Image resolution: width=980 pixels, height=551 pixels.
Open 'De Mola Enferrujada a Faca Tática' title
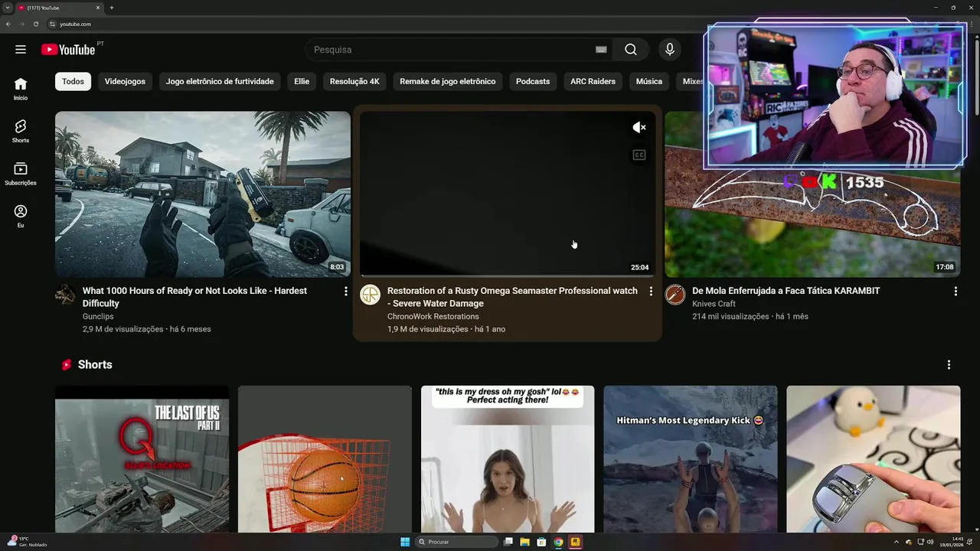(786, 291)
